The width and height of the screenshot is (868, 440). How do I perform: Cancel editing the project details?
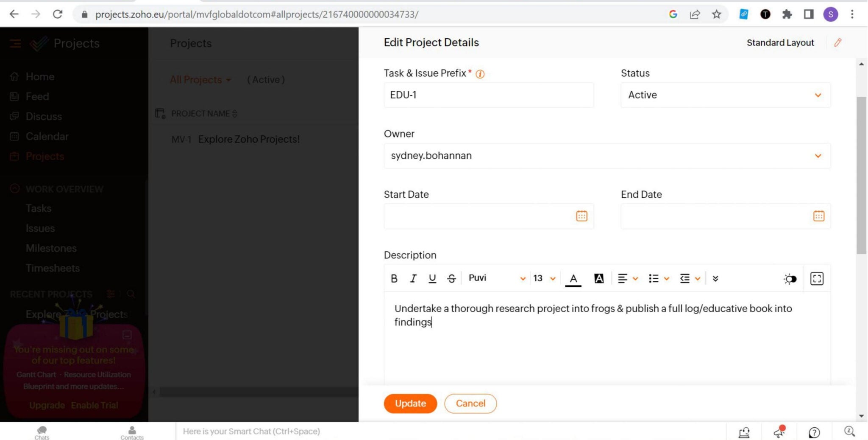point(470,404)
